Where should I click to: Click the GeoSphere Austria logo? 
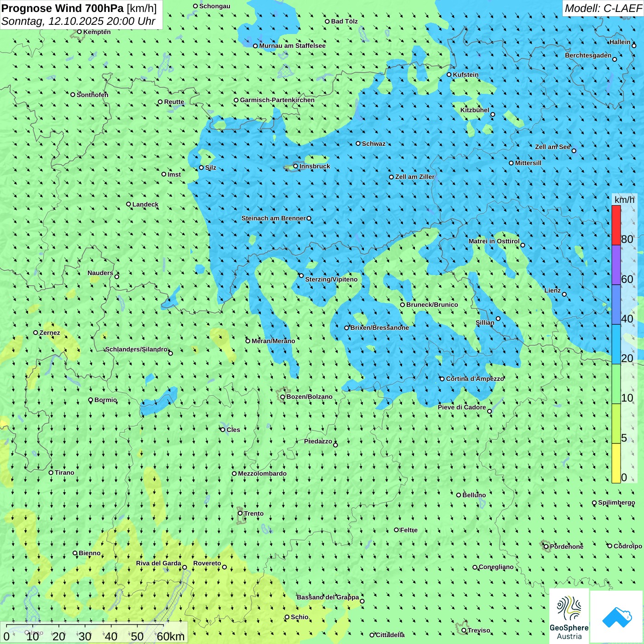tap(569, 616)
